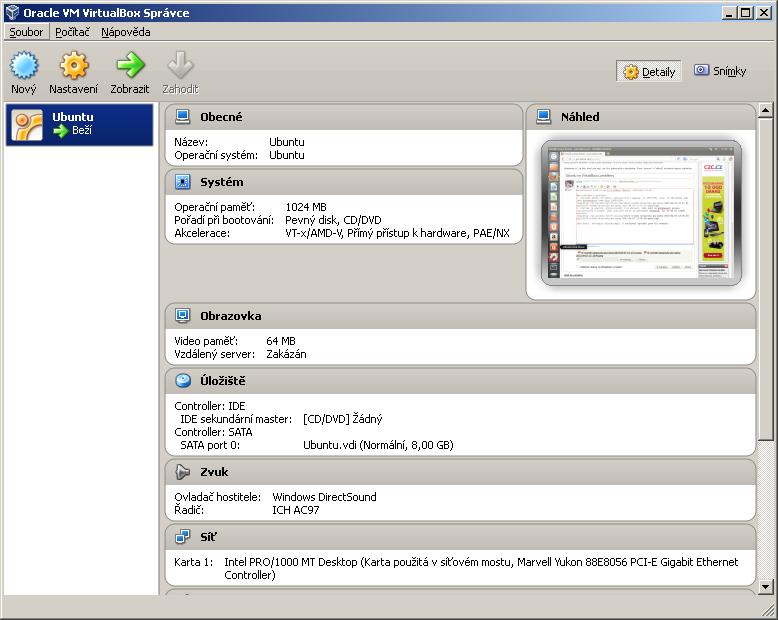Click the Zvuk section speaker icon
This screenshot has height=620, width=778.
pyautogui.click(x=183, y=472)
